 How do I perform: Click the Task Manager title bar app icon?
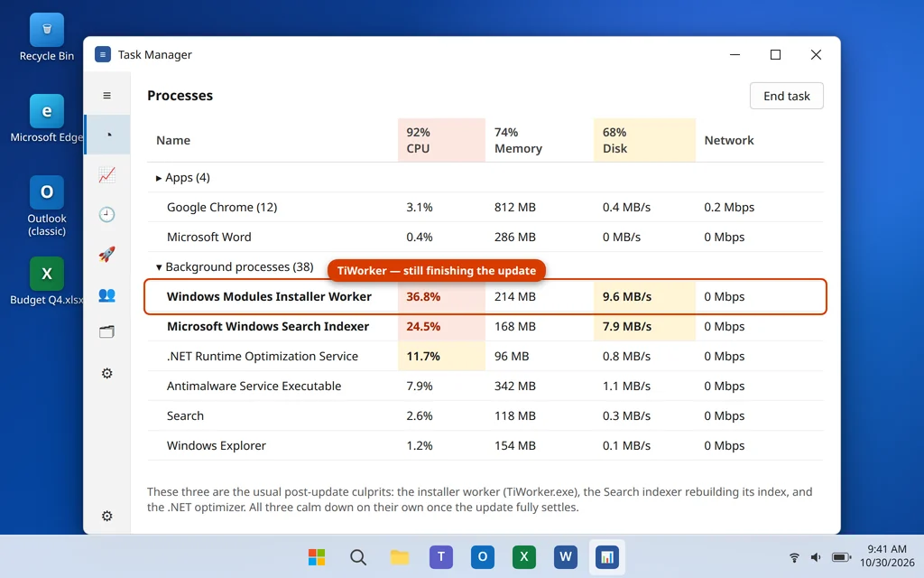click(x=103, y=55)
